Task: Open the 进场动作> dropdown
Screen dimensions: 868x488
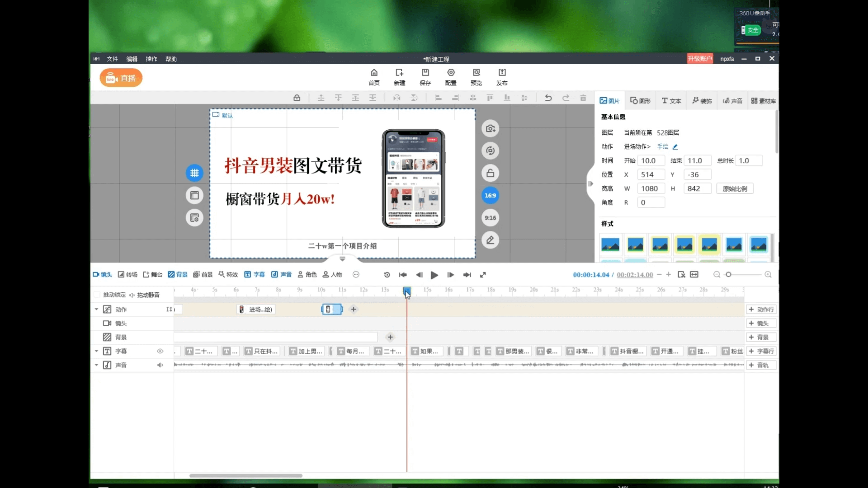Action: coord(637,147)
